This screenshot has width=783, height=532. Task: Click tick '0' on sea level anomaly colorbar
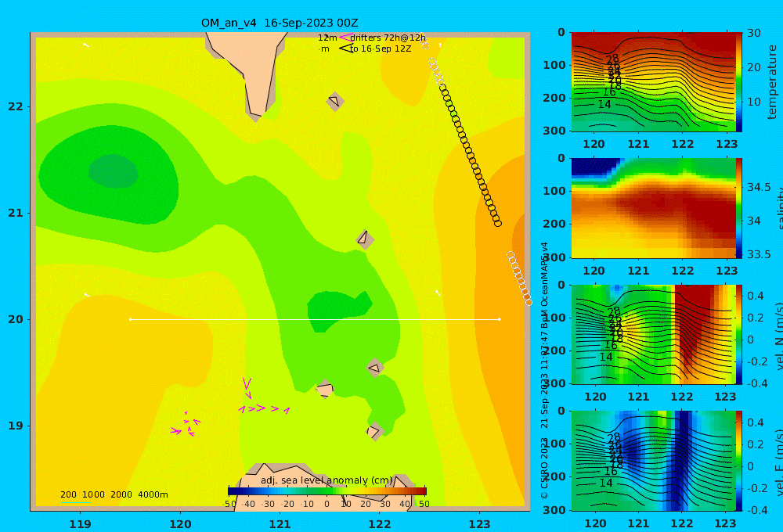tap(327, 504)
